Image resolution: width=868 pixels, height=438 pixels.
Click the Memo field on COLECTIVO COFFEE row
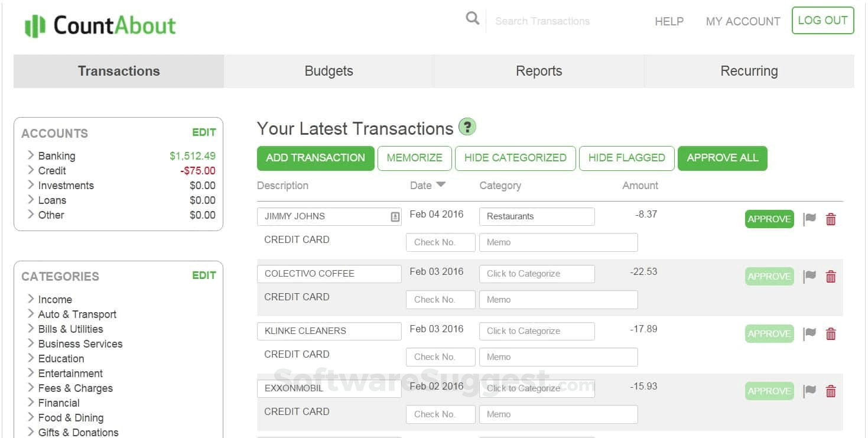558,299
